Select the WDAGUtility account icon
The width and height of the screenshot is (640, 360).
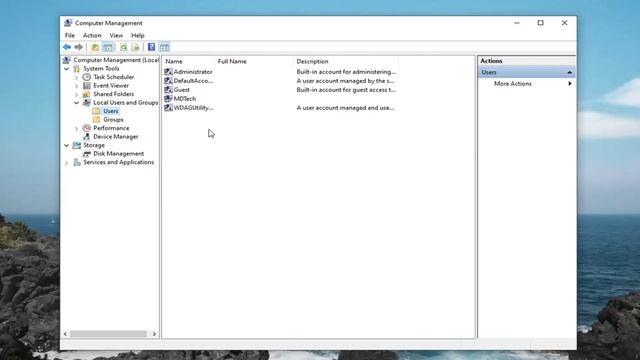pyautogui.click(x=168, y=108)
